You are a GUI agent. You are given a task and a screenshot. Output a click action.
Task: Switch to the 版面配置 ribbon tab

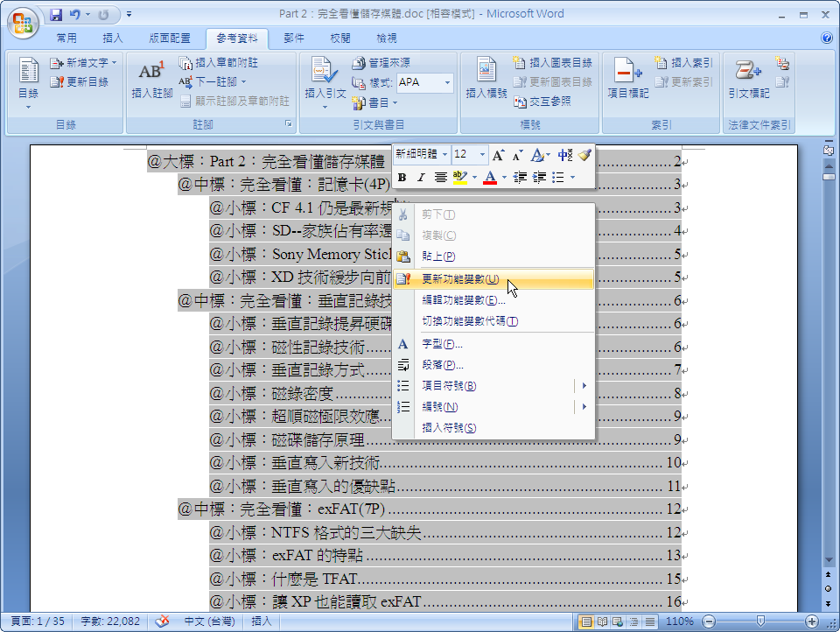(x=170, y=38)
